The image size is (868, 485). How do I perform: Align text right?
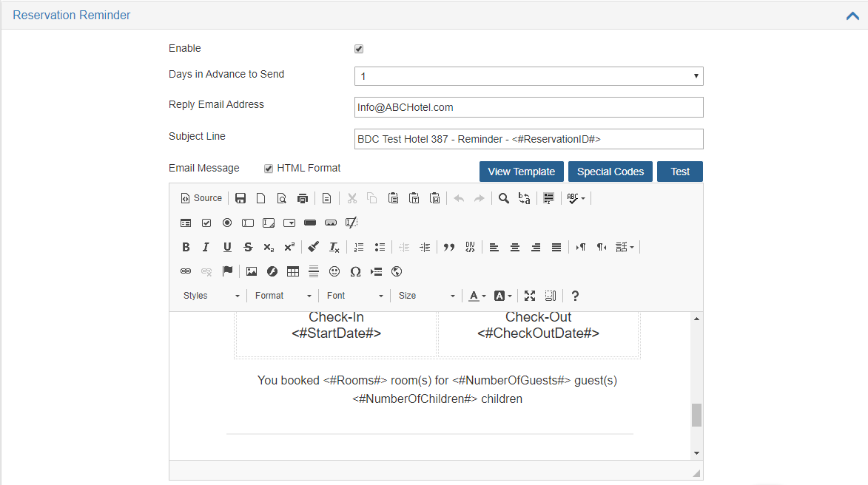(x=536, y=247)
